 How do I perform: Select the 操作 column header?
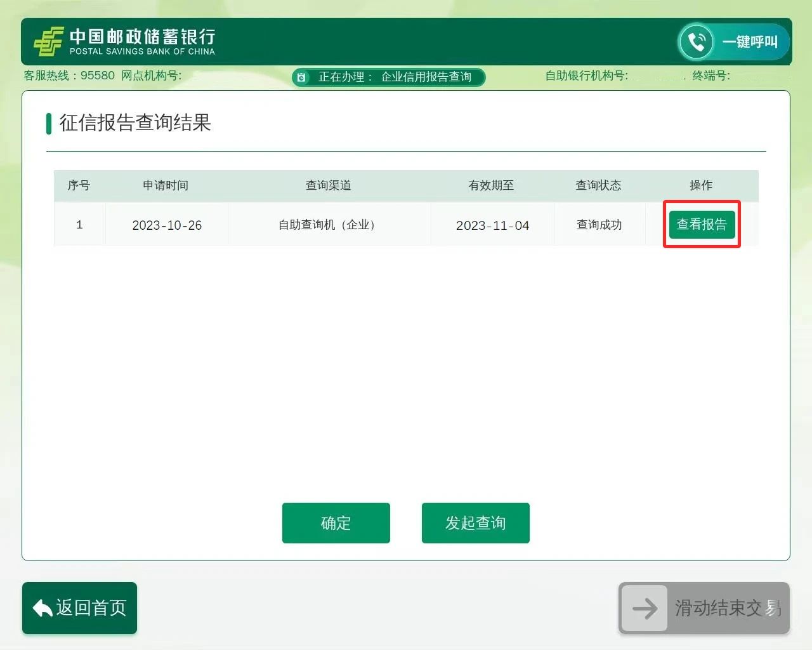701,185
